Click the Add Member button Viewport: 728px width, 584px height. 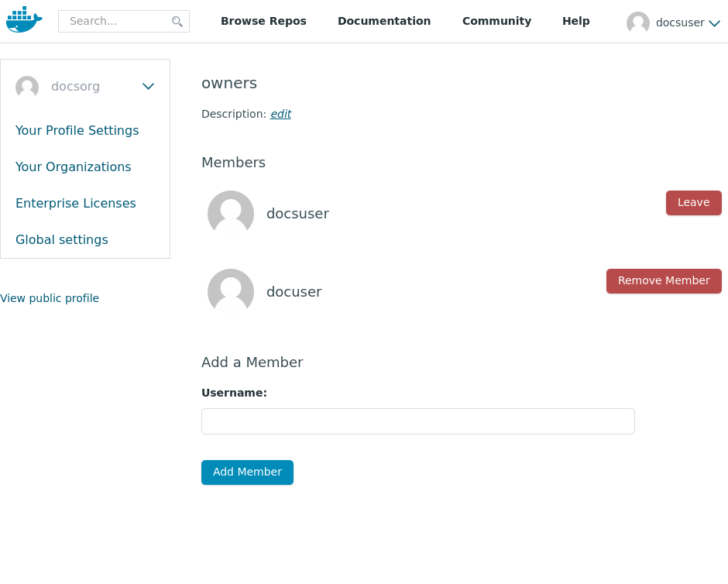click(x=247, y=472)
